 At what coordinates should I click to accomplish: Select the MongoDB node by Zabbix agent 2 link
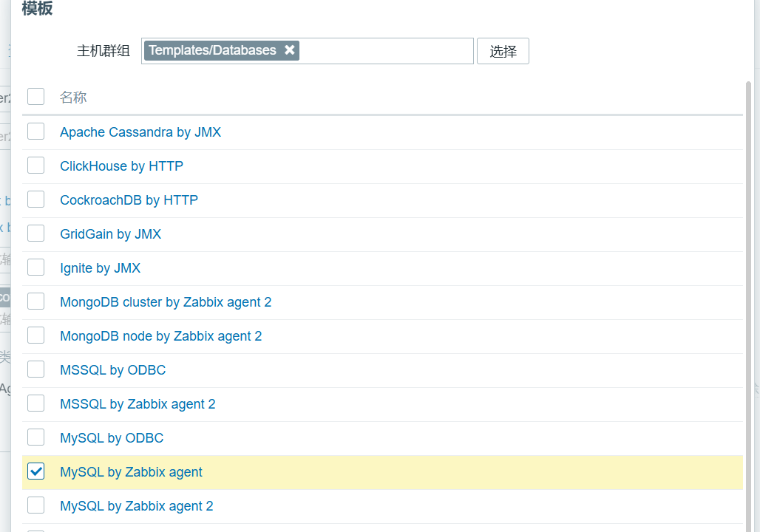[x=161, y=336]
